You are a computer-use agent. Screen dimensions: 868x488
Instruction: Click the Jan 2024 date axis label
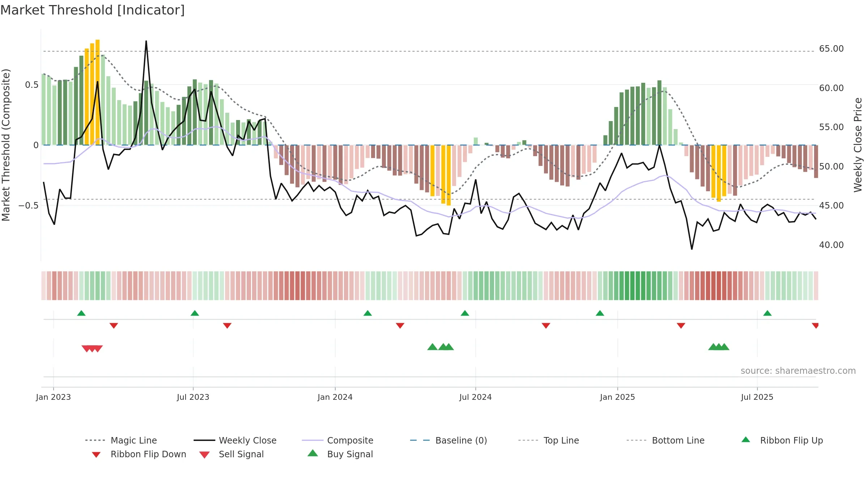335,397
